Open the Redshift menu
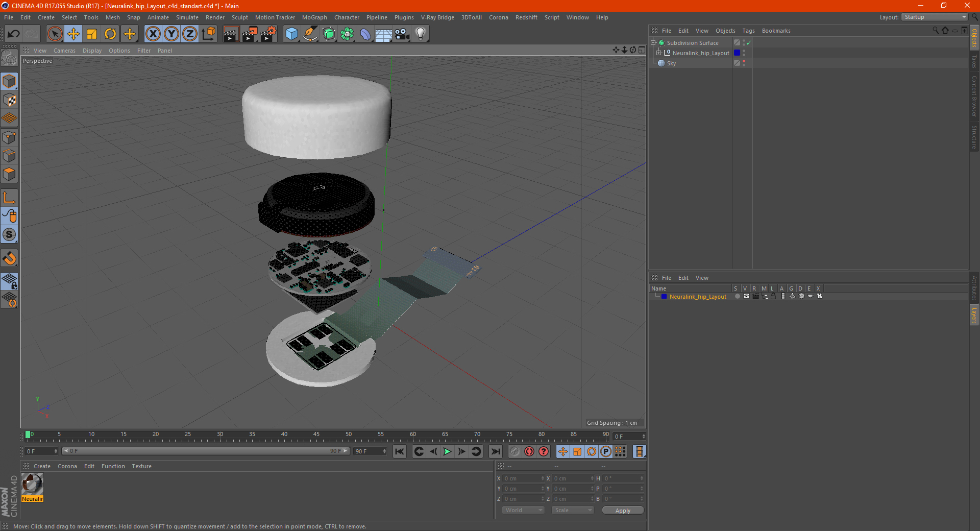The height and width of the screenshot is (531, 980). click(526, 17)
